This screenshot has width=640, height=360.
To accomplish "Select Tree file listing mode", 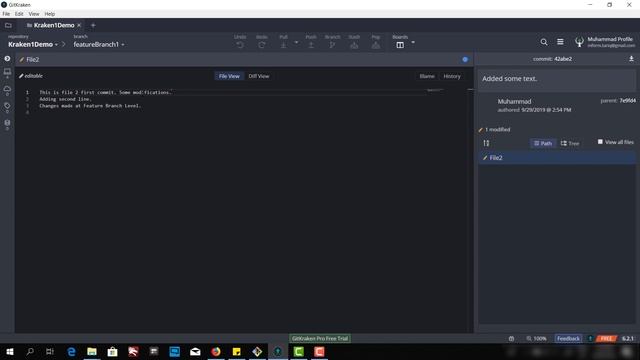I will [570, 143].
